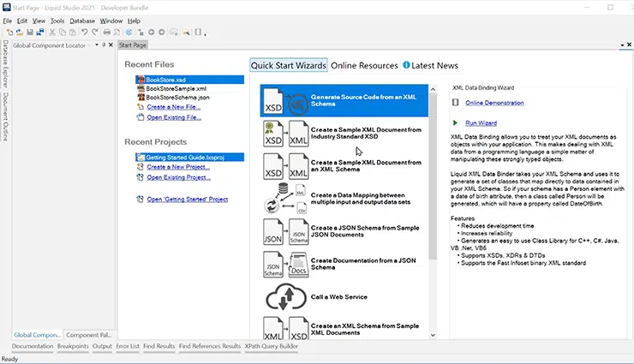Click the wizard list scroll up arrow
Viewport: 634px width, 364px height.
433,89
